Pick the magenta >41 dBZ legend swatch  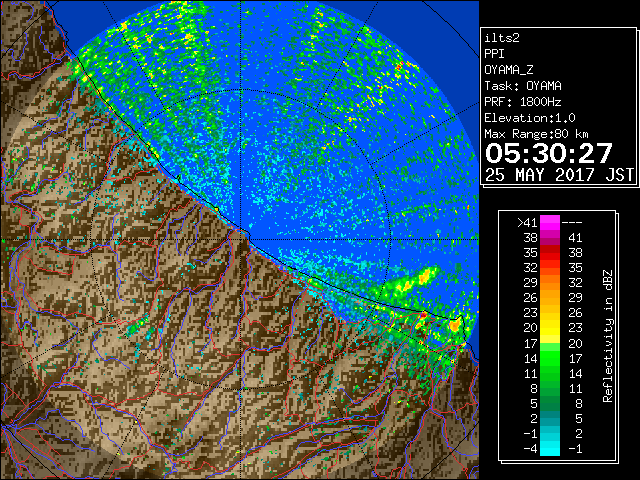click(x=550, y=223)
